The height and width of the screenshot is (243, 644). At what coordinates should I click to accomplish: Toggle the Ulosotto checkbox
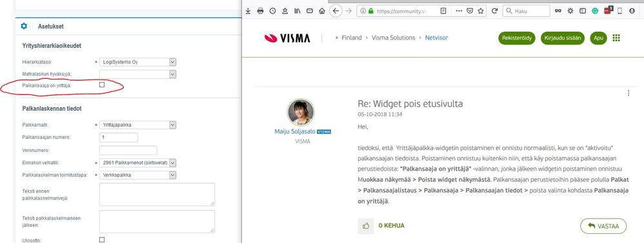click(102, 240)
